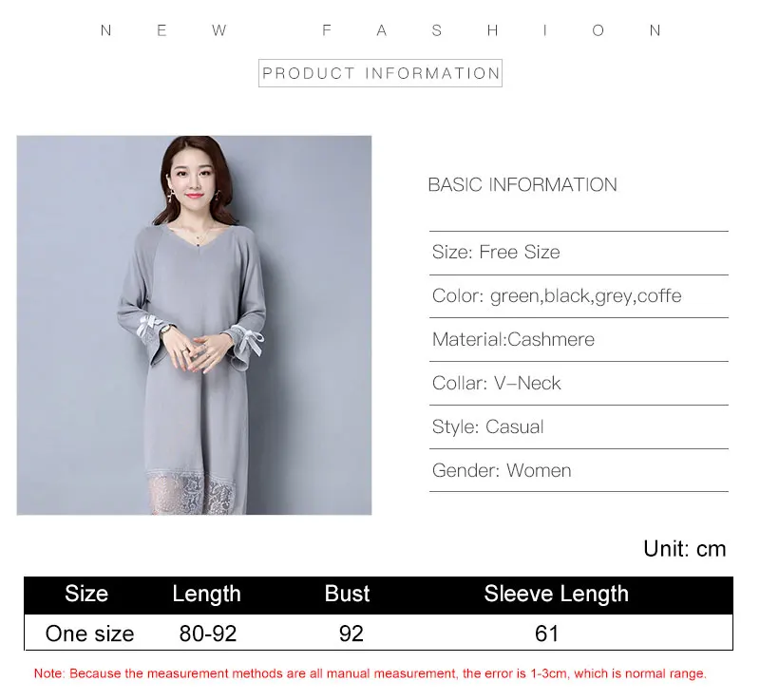Click the Sleeve Length column header
The image size is (760, 700).
click(556, 594)
